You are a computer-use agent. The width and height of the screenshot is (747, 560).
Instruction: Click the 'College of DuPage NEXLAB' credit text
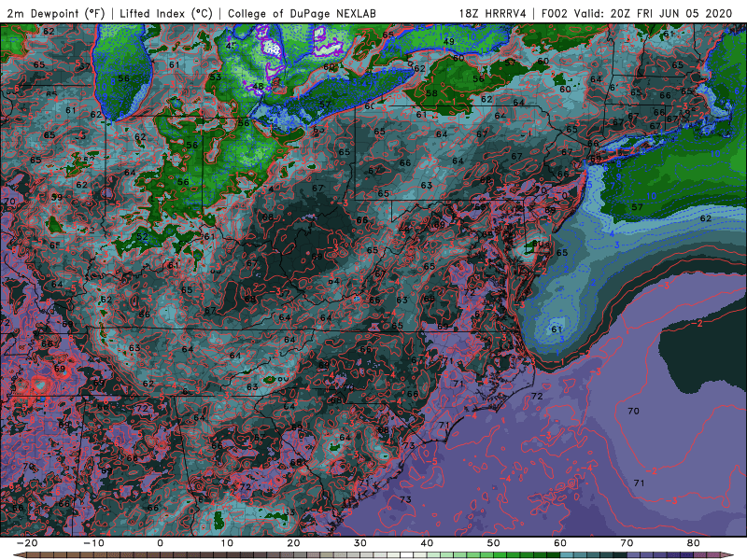pos(302,14)
